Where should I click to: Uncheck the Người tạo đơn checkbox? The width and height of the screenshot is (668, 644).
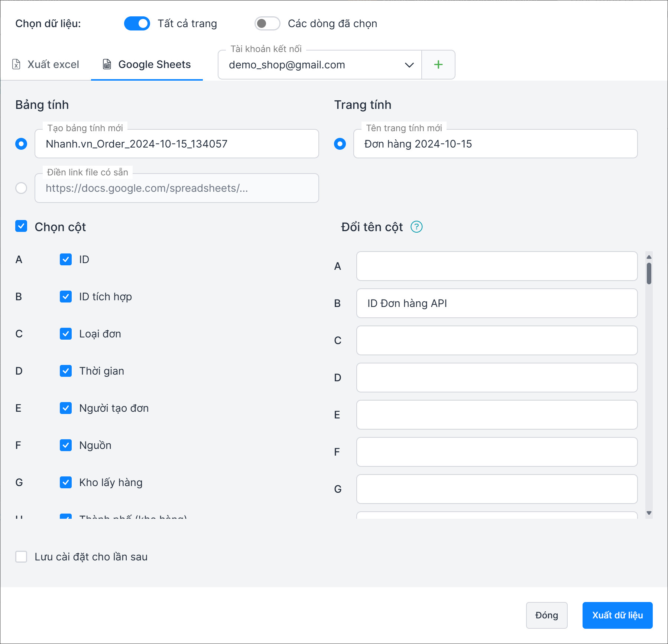point(66,408)
